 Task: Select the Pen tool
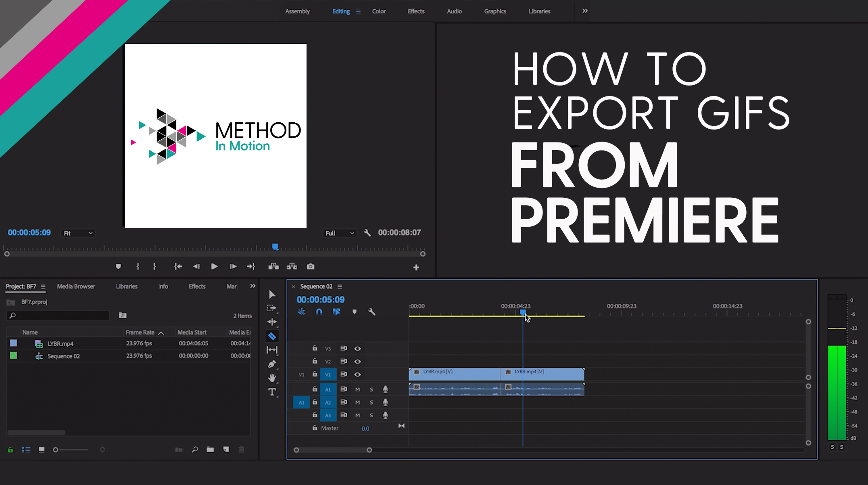point(272,364)
